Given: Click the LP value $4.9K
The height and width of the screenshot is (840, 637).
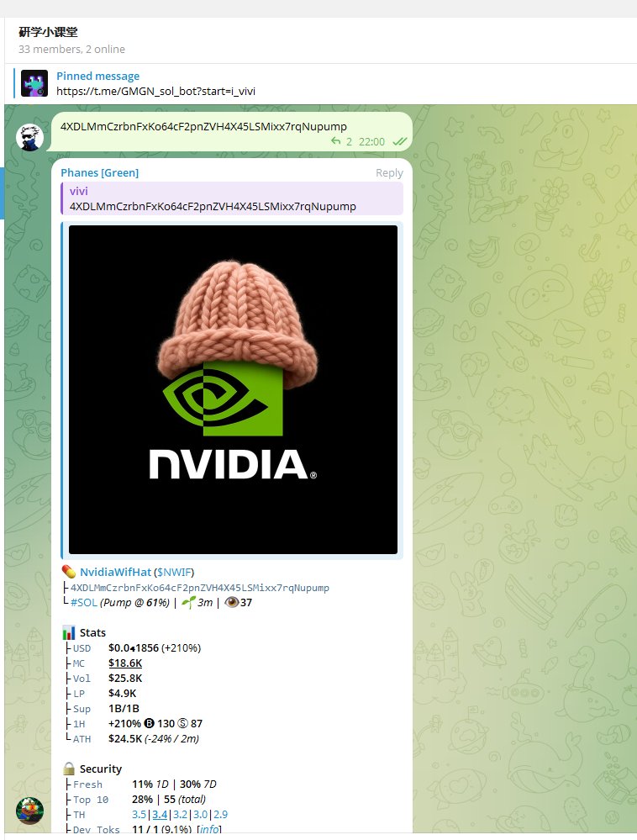Looking at the screenshot, I should [x=122, y=693].
